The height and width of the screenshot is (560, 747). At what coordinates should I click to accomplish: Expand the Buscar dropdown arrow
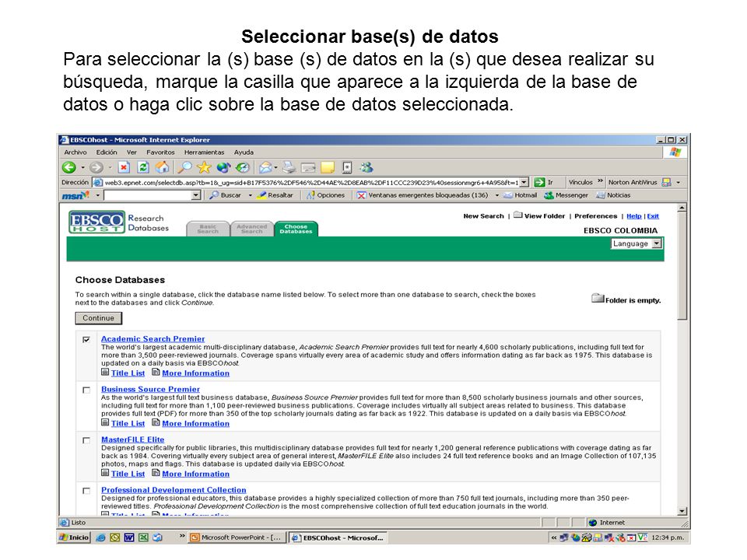click(250, 195)
